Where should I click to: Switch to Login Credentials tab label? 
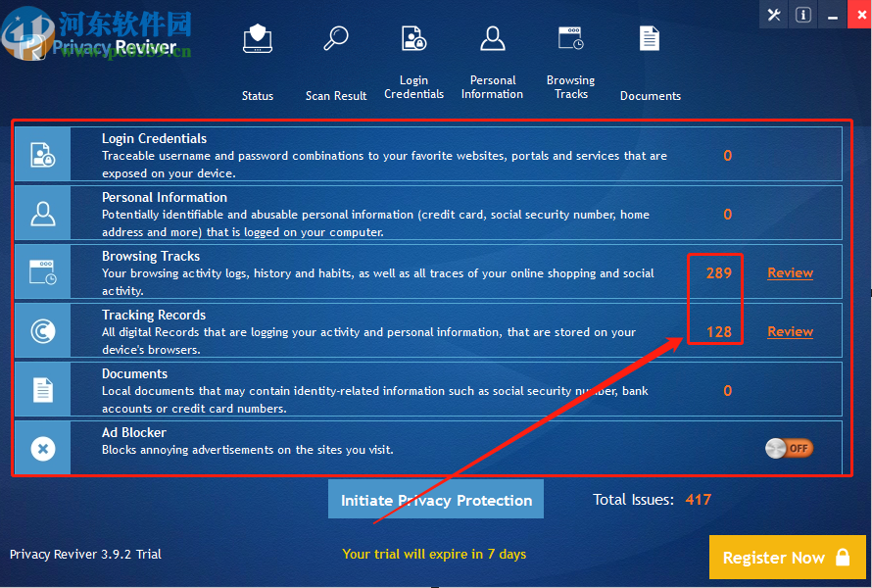(413, 87)
